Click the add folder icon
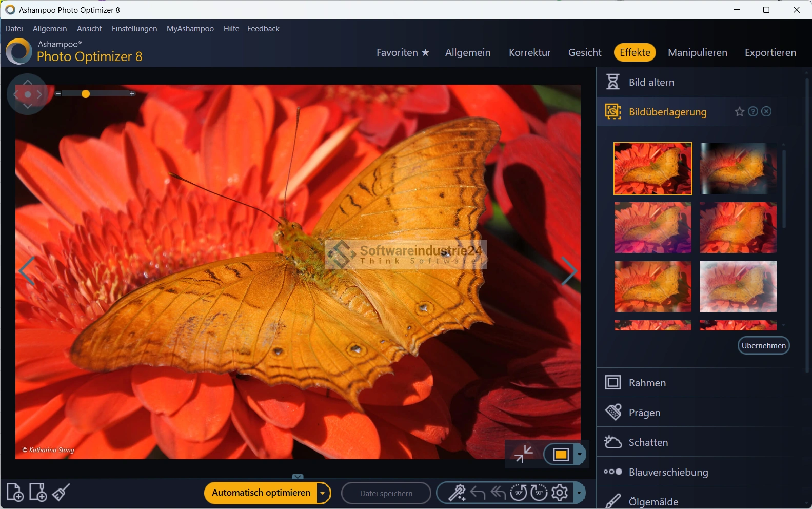The image size is (812, 509). [38, 493]
